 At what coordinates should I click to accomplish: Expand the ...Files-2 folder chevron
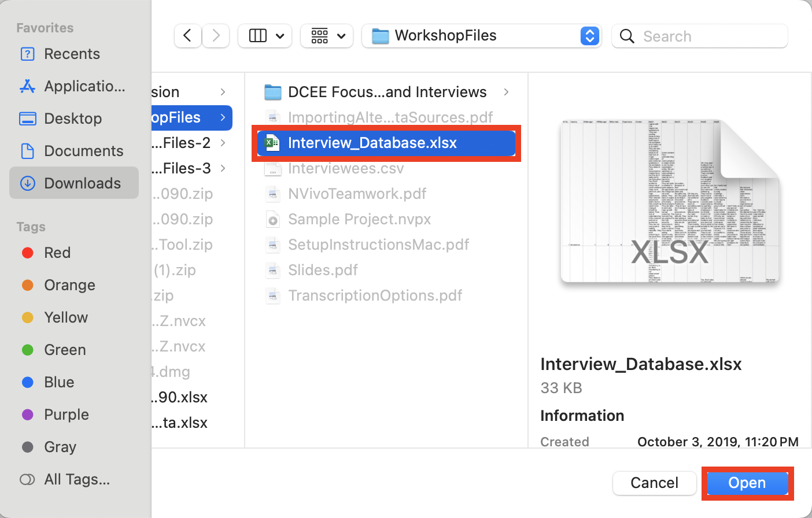pyautogui.click(x=223, y=143)
